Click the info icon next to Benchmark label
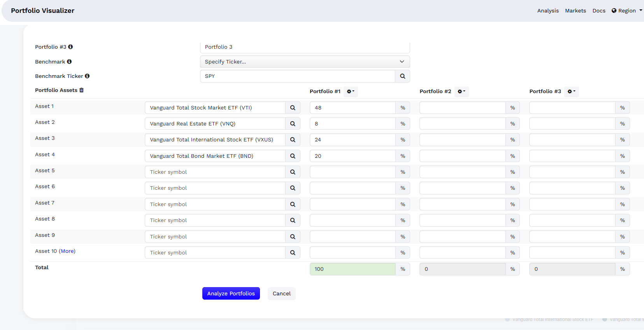Screen dimensions: 644x330 (x=69, y=62)
